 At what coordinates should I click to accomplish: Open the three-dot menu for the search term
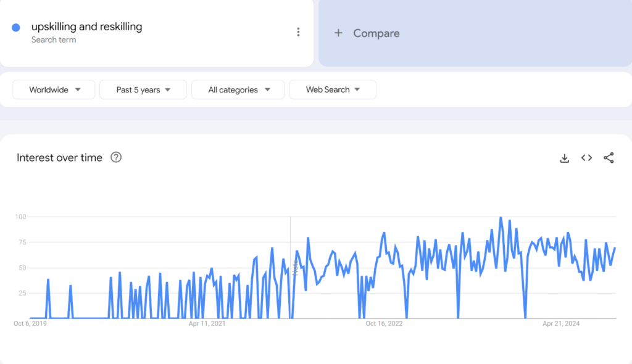point(298,32)
